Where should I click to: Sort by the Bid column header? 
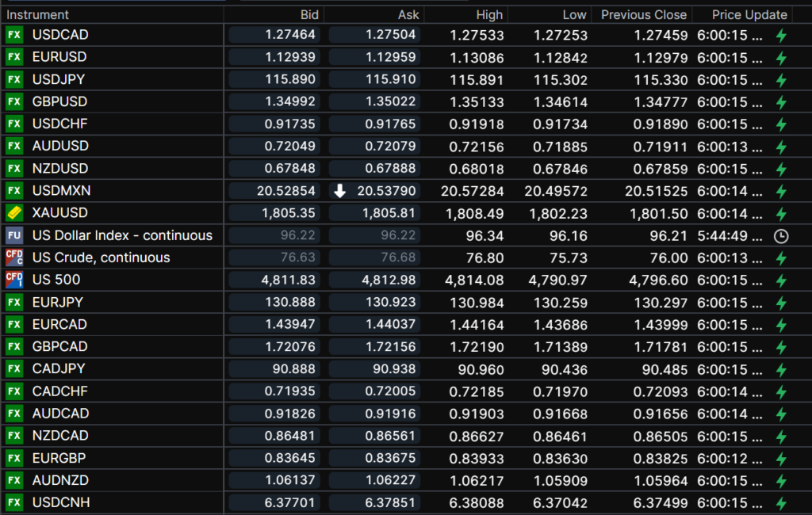(x=309, y=14)
